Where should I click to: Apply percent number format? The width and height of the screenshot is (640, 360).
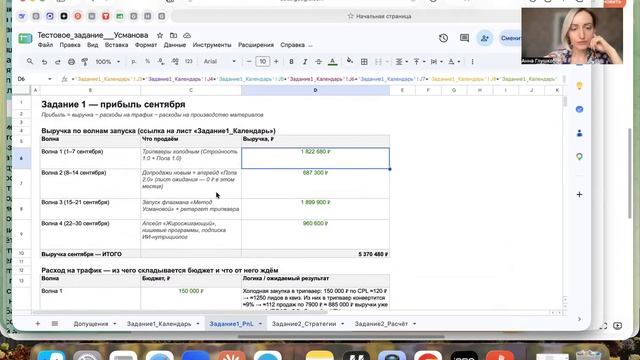[147, 62]
